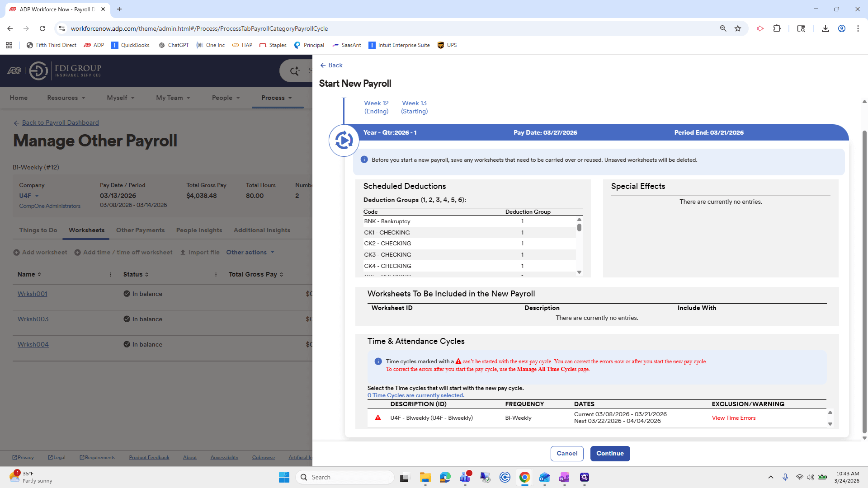The width and height of the screenshot is (868, 488).
Task: Bookmark this page with the star icon
Action: (x=738, y=28)
